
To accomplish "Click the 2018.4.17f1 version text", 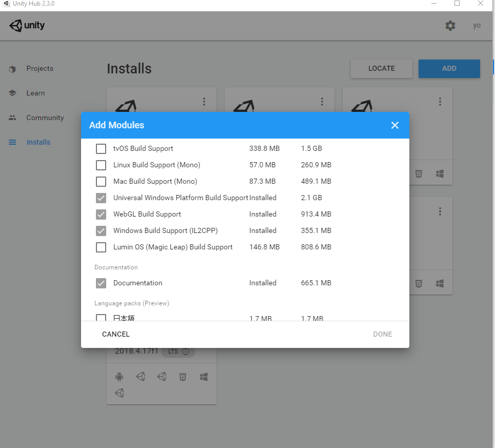I will coord(136,351).
